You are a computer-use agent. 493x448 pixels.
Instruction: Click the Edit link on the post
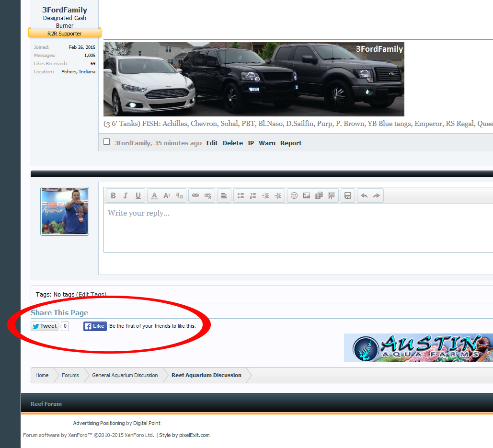coord(212,143)
